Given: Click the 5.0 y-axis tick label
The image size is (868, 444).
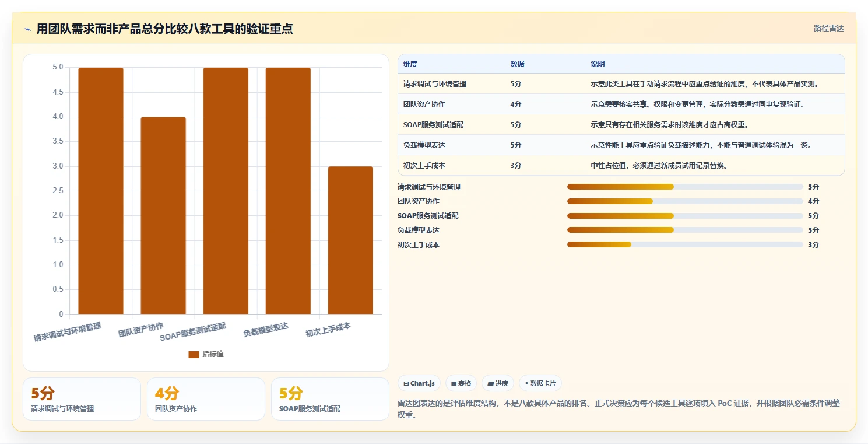Looking at the screenshot, I should coord(58,67).
